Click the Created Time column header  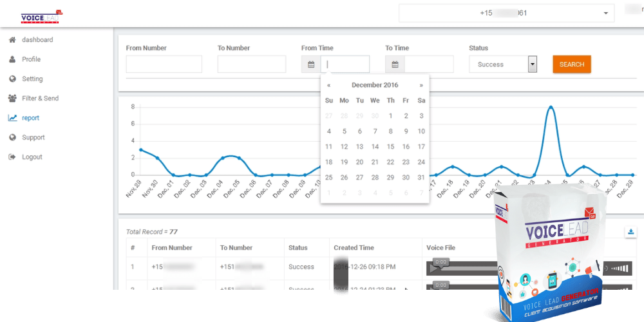coord(354,248)
